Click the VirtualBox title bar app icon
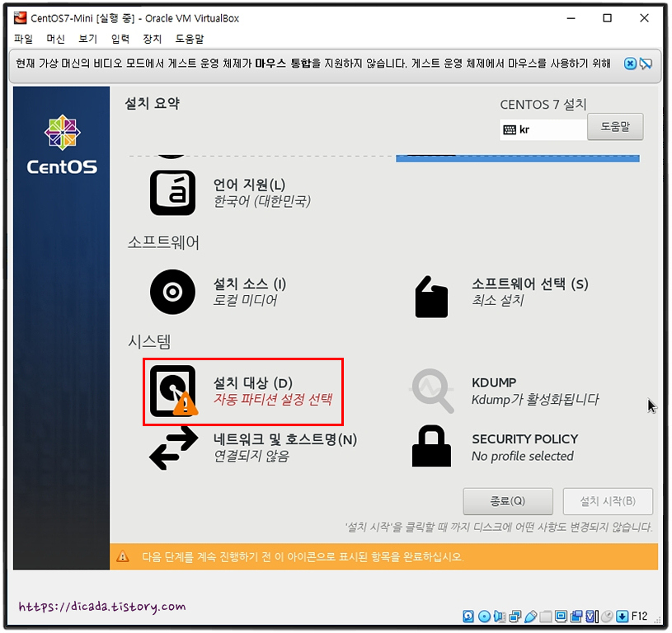 click(x=20, y=18)
